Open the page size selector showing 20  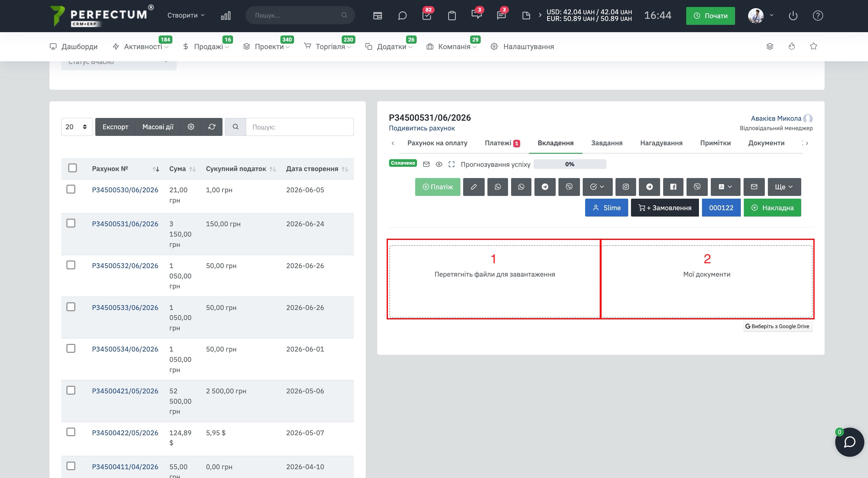tap(77, 127)
